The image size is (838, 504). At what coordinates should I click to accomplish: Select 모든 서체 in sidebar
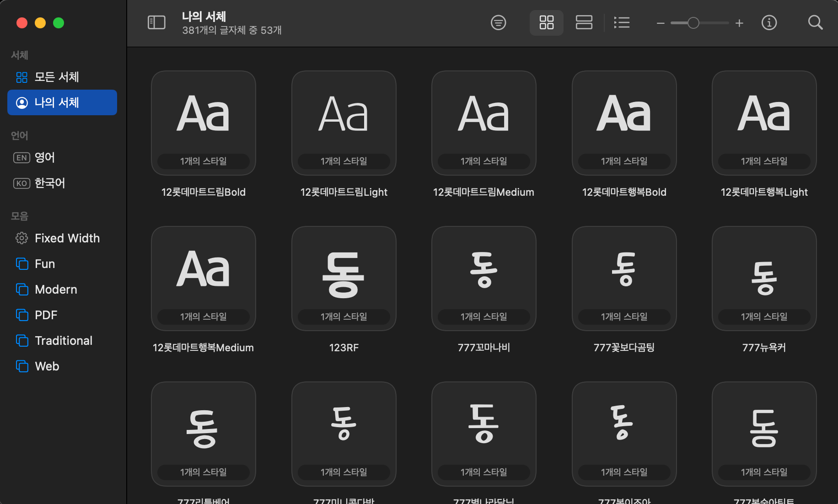pyautogui.click(x=62, y=77)
